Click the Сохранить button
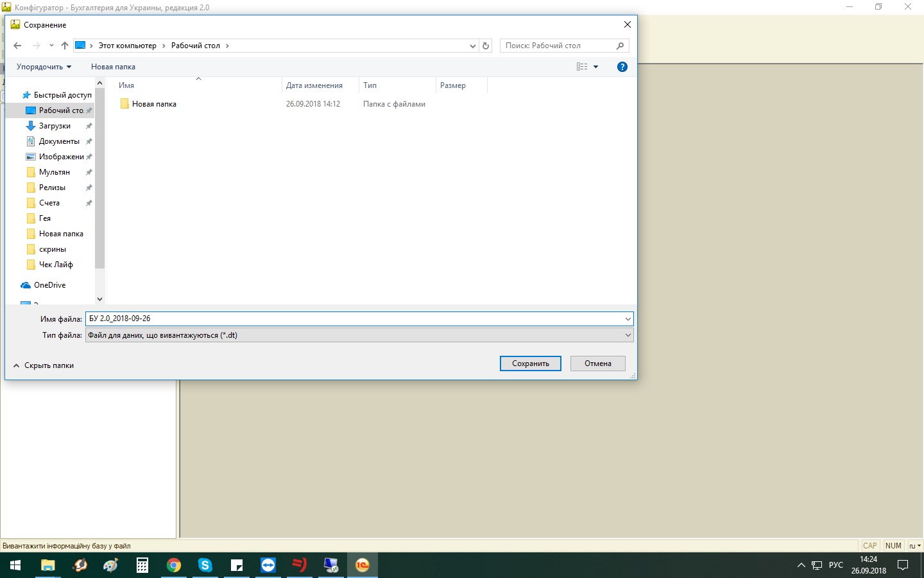Image resolution: width=924 pixels, height=578 pixels. tap(531, 363)
